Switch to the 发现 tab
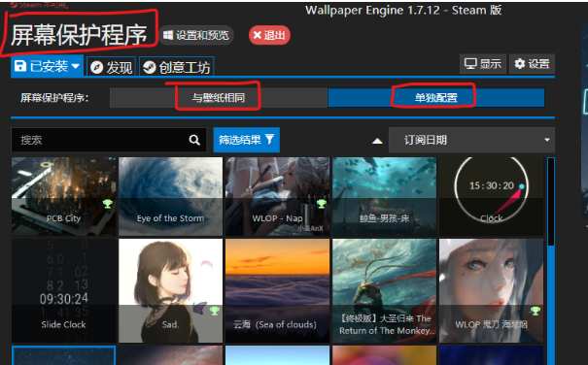The height and width of the screenshot is (365, 588). (x=112, y=67)
